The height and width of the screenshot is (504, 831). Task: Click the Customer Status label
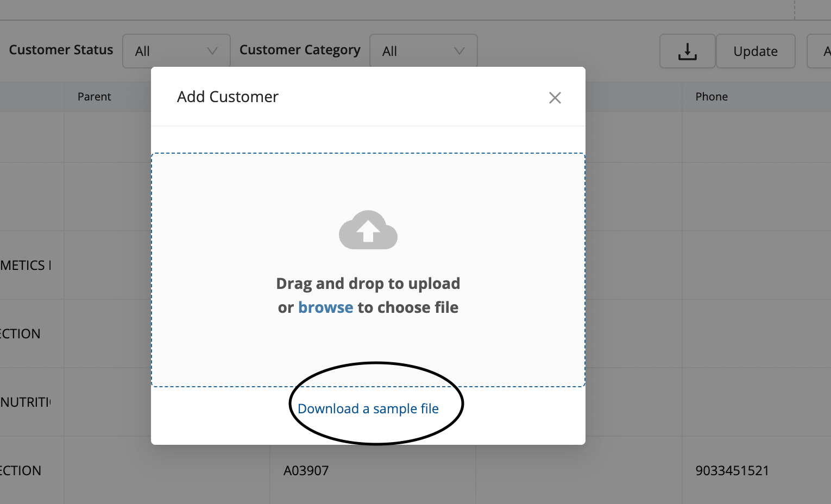(x=61, y=50)
